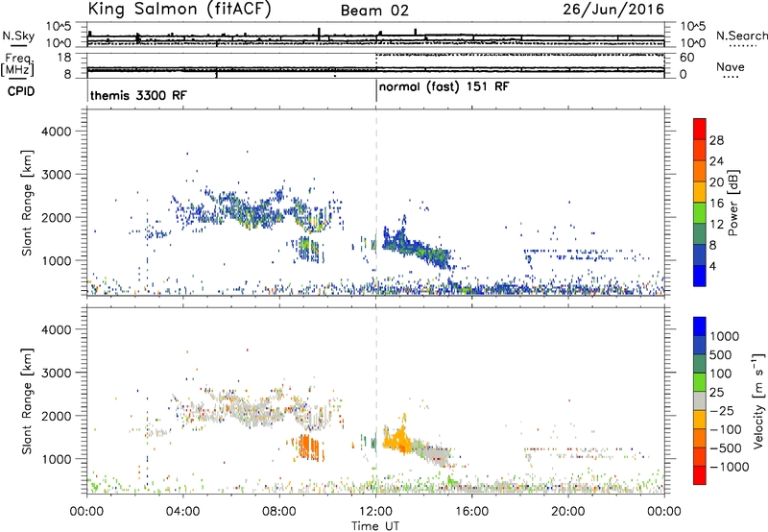Viewport: 768px width, 532px height.
Task: Click the '28' power color bar value
Action: (x=716, y=140)
